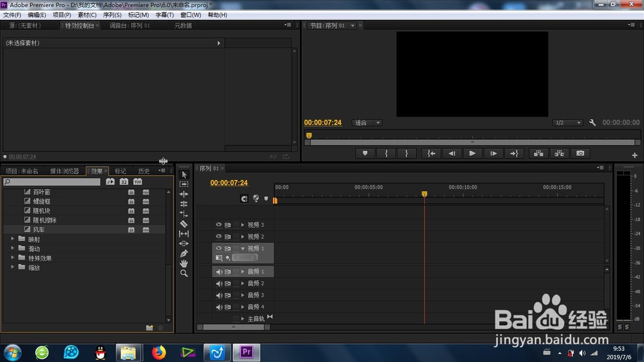Filter YUV effects icon

click(138, 182)
